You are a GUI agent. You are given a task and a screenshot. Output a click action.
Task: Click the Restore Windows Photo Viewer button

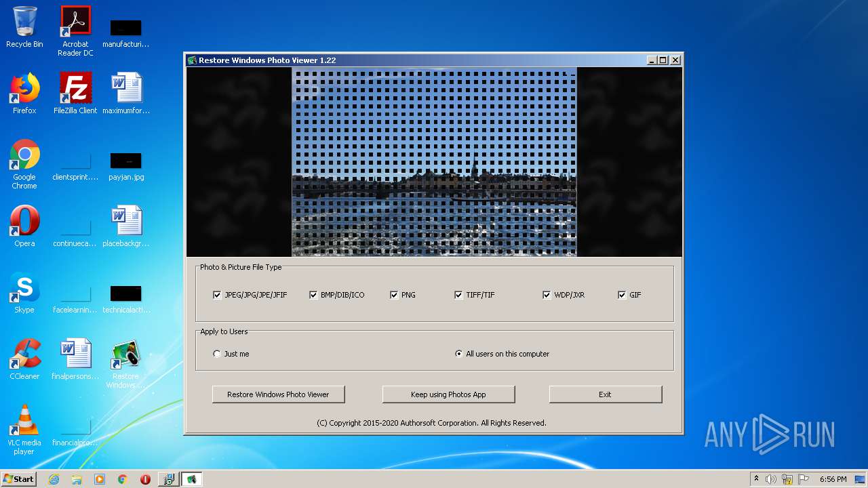[x=278, y=394]
